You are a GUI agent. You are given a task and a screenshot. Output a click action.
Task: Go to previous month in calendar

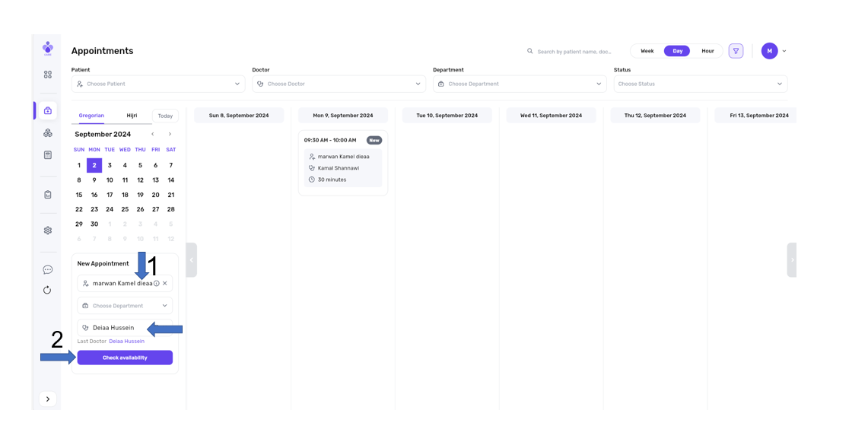click(152, 135)
